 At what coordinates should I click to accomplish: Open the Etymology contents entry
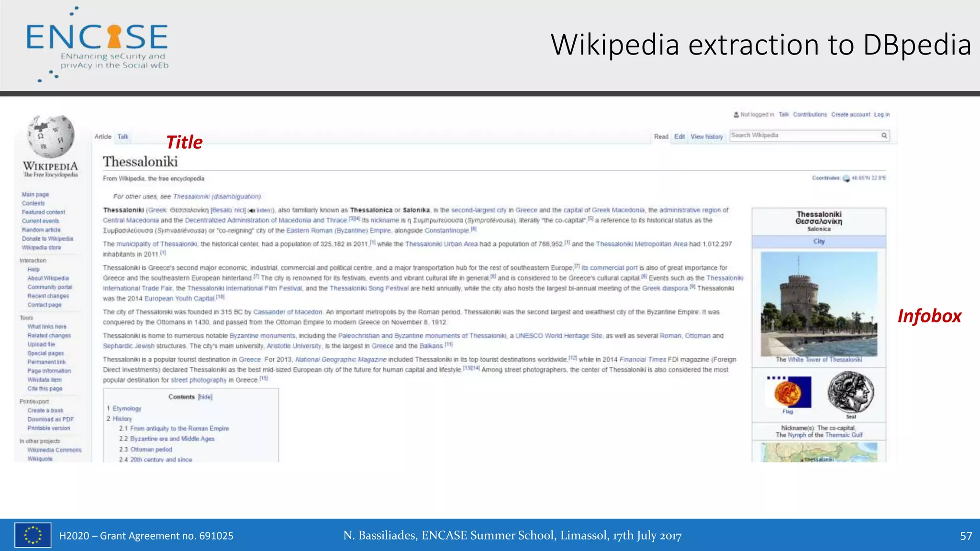127,408
